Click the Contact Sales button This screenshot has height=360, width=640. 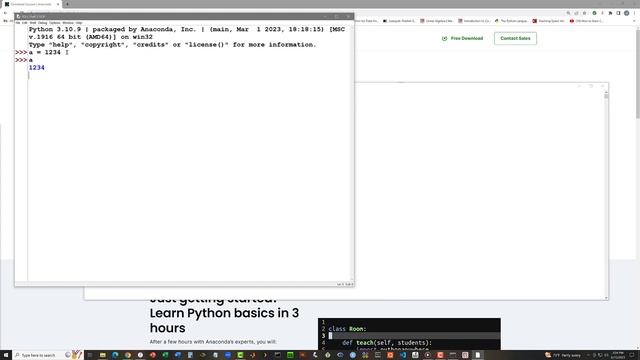515,38
